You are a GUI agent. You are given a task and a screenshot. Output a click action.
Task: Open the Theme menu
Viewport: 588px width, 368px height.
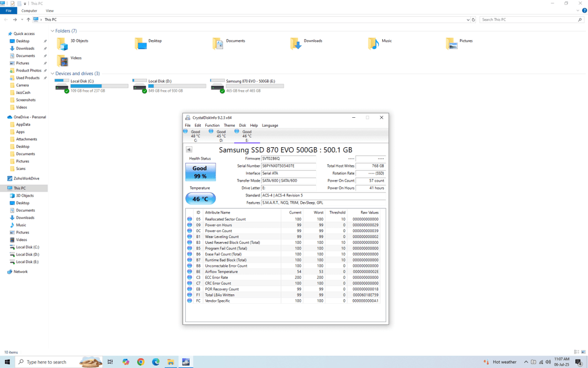point(229,126)
